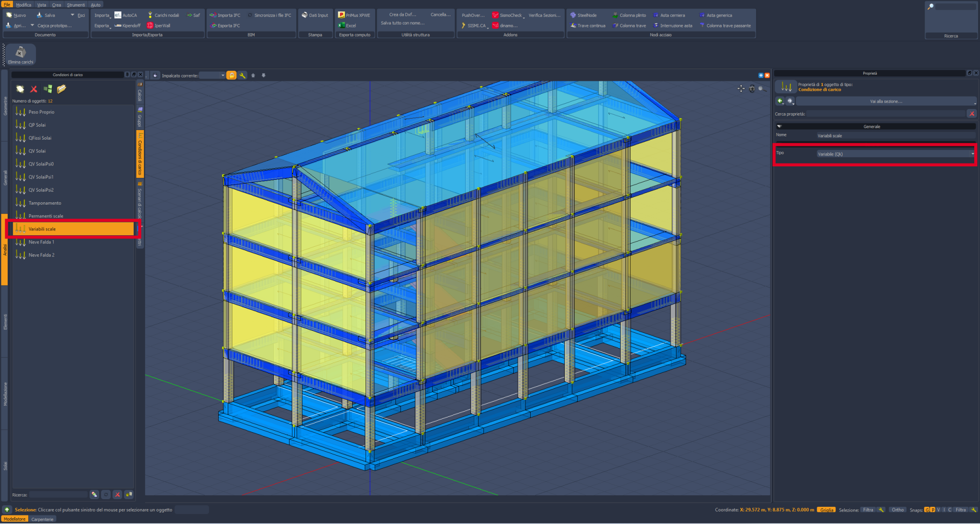980x524 pixels.
Task: Collapse the Generale section expander
Action: point(780,127)
